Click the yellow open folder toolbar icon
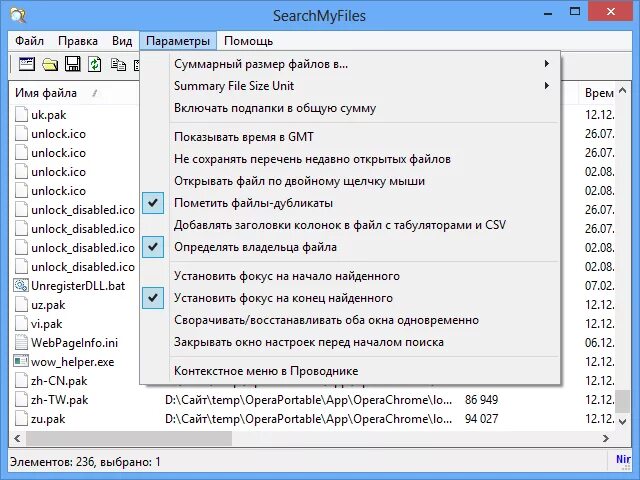The image size is (640, 480). pos(50,64)
